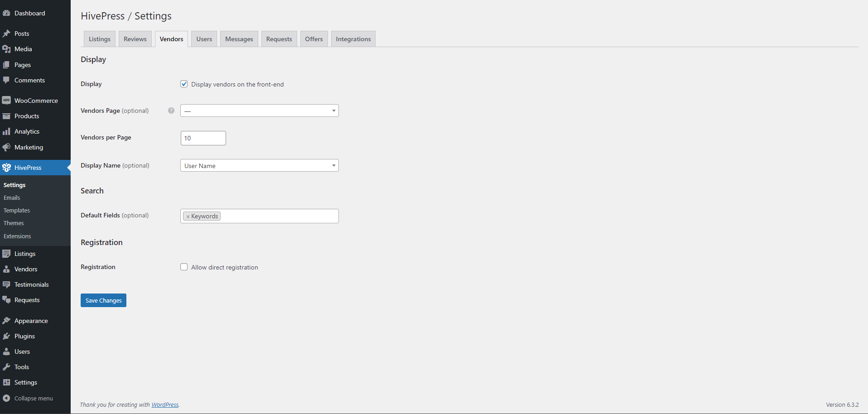Click the Collapse menu arrow icon
Screen dimensions: 868x414
pos(6,398)
